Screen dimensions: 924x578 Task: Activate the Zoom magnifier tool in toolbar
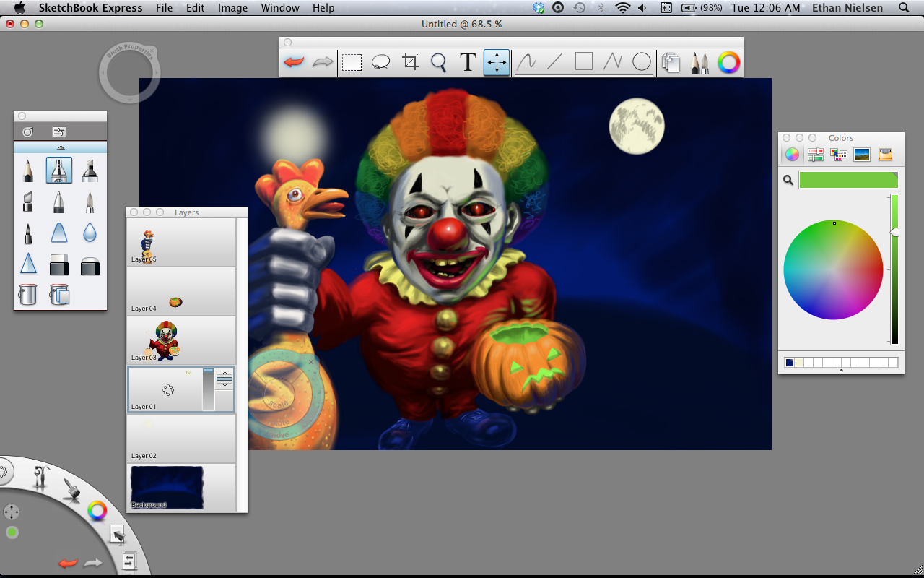pyautogui.click(x=438, y=63)
